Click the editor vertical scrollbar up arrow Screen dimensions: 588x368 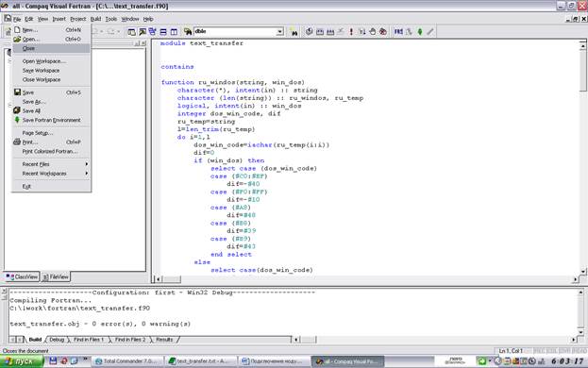(582, 45)
